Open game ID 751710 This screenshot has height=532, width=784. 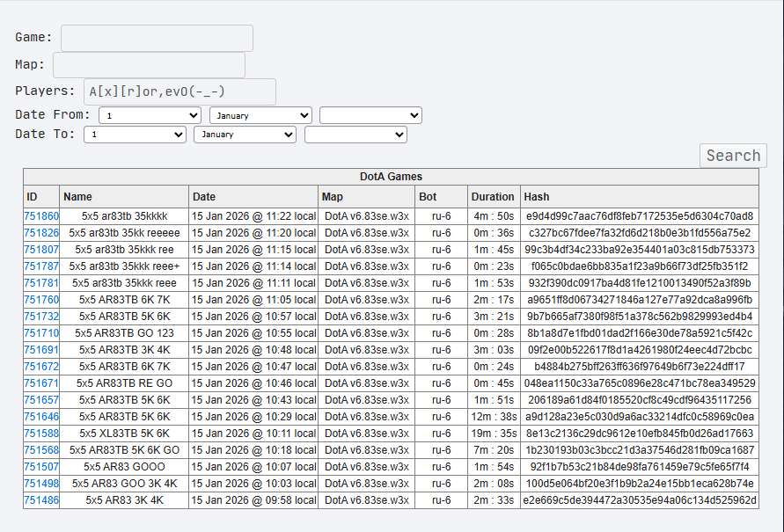[x=41, y=333]
